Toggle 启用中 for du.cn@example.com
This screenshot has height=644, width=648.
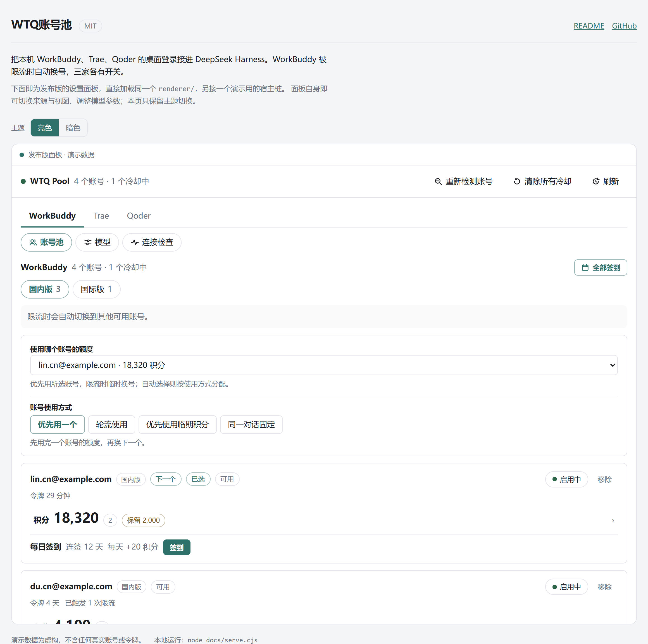tap(566, 587)
